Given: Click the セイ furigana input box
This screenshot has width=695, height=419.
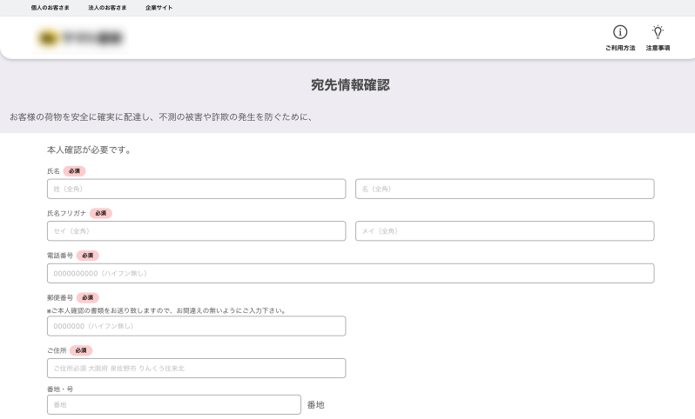Looking at the screenshot, I should click(x=196, y=231).
